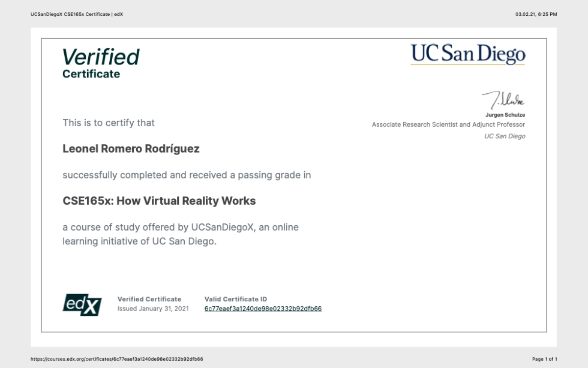Image resolution: width=588 pixels, height=368 pixels.
Task: Click 'Associate Research Scientist and Adjunct Professor' text
Action: tap(448, 125)
